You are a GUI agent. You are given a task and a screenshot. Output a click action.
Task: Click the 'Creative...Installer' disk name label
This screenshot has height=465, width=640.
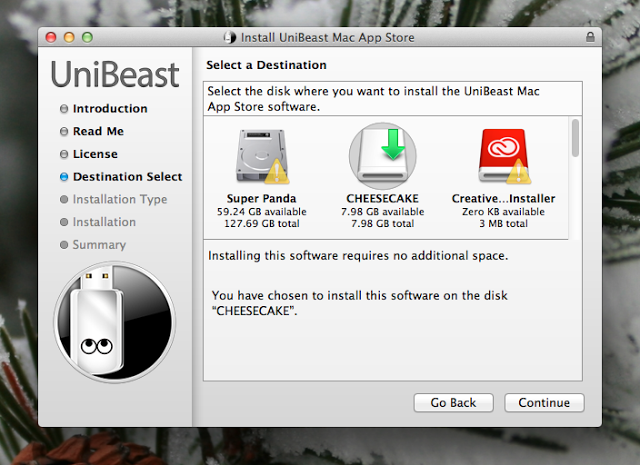[503, 198]
